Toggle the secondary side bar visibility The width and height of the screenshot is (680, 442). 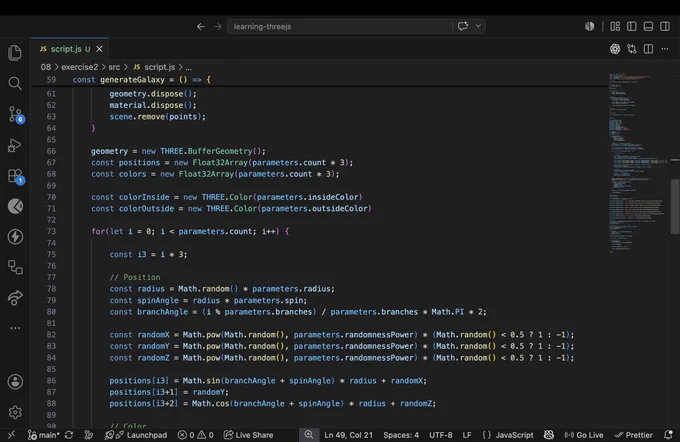tap(665, 26)
